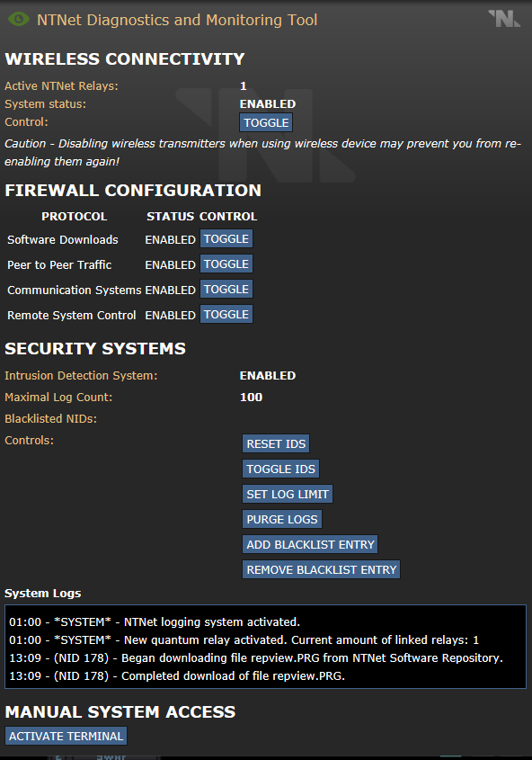Click the NTNet logging system activated entry
The image size is (532, 760).
click(155, 621)
